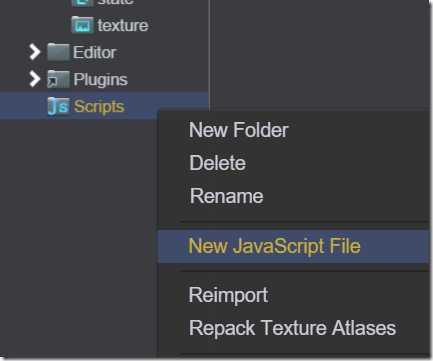Select the Editor folder label
This screenshot has height=361, width=433.
[95, 52]
